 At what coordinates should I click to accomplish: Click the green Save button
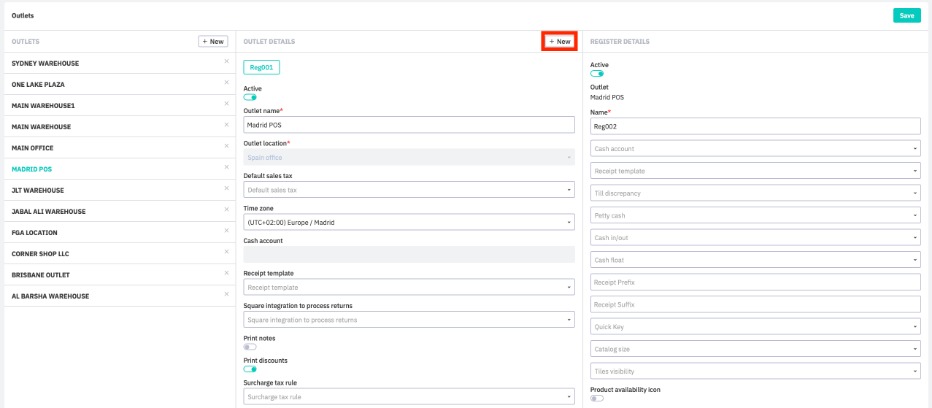point(906,16)
